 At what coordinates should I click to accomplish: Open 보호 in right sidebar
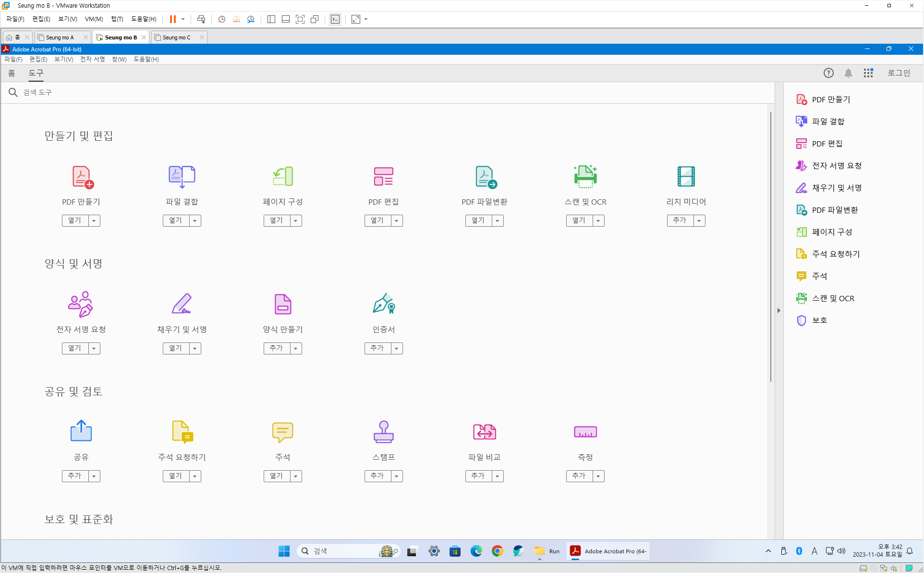pyautogui.click(x=819, y=320)
